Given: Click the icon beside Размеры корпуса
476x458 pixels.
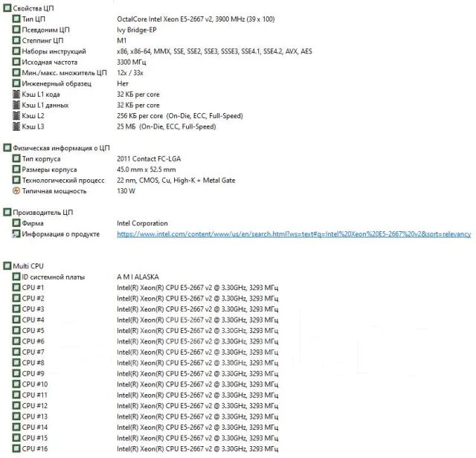Looking at the screenshot, I should click(16, 170).
